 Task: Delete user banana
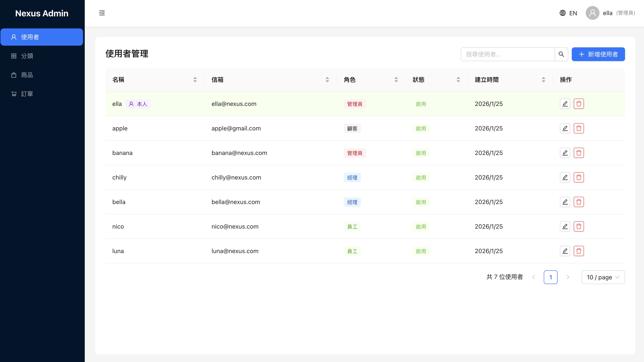[x=578, y=153]
